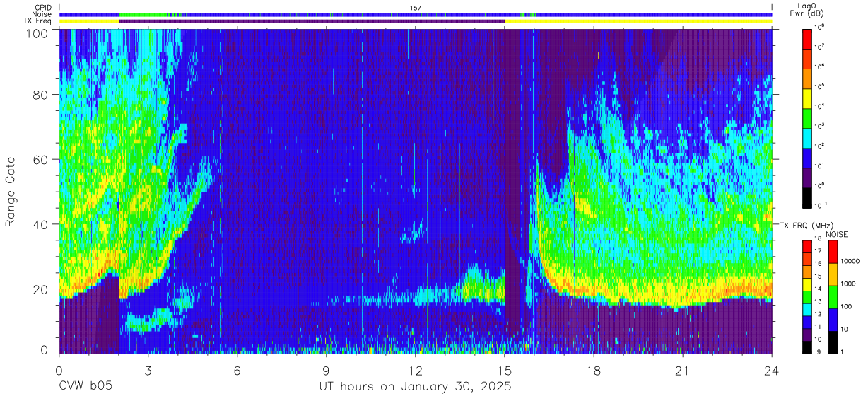
Task: Pick the yellow swatch in TX FRQ colorbar
Action: (807, 284)
